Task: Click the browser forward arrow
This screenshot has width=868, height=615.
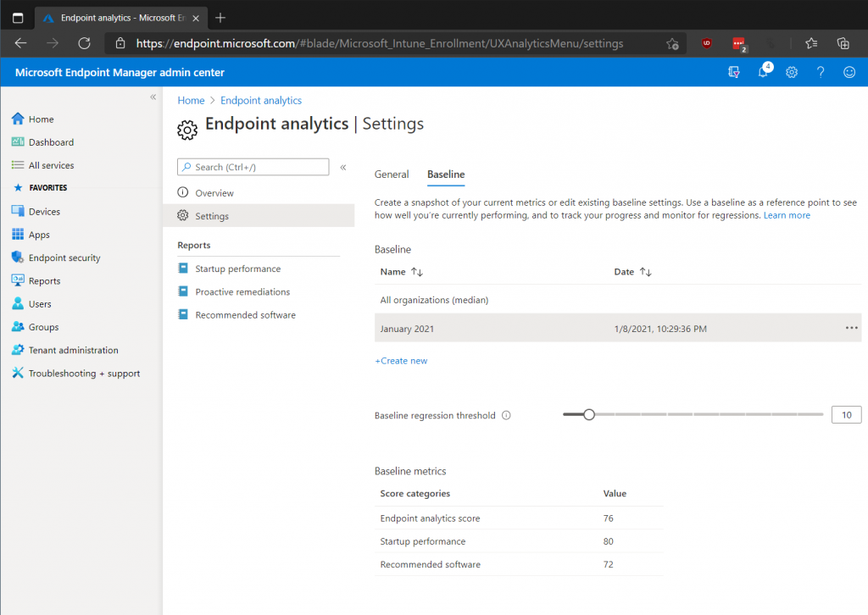Action: (53, 43)
